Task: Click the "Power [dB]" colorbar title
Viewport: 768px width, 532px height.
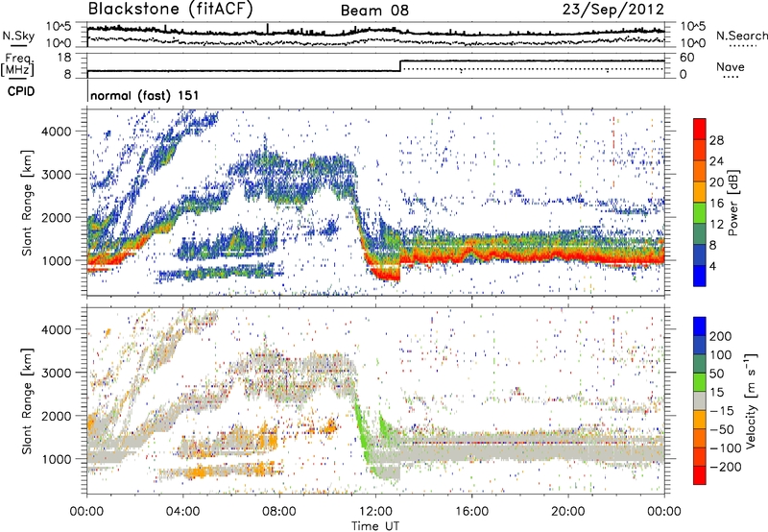Action: pyautogui.click(x=732, y=203)
